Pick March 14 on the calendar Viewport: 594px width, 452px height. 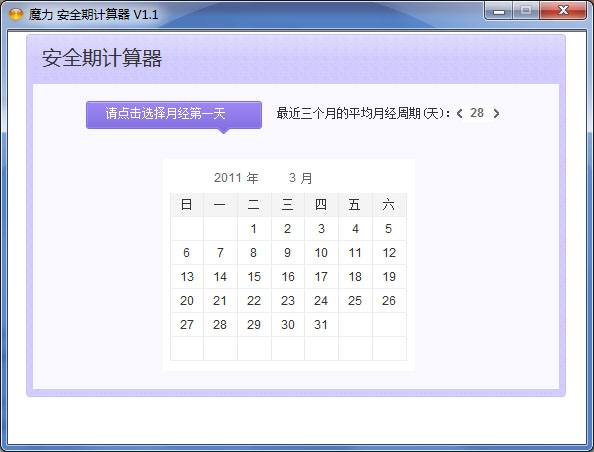(220, 277)
